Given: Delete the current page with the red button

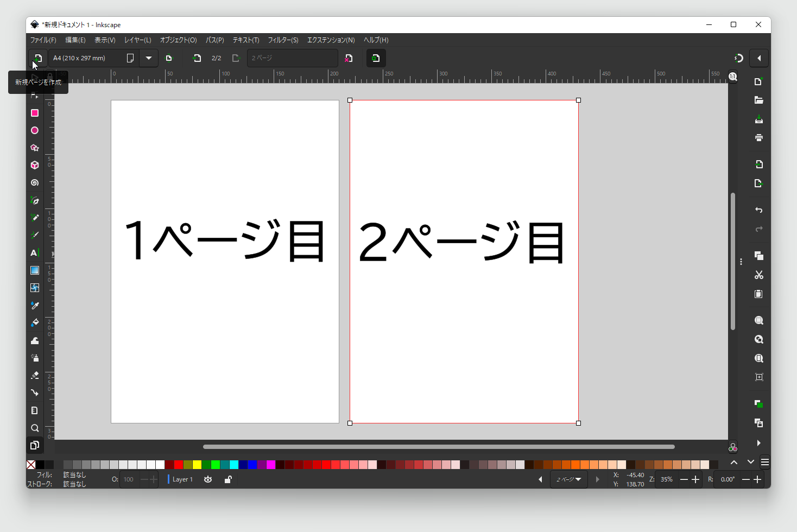Looking at the screenshot, I should coord(348,58).
